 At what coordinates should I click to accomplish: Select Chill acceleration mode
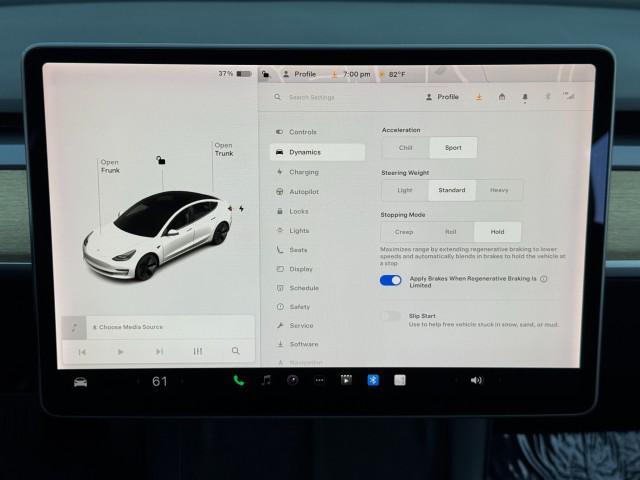click(x=405, y=148)
